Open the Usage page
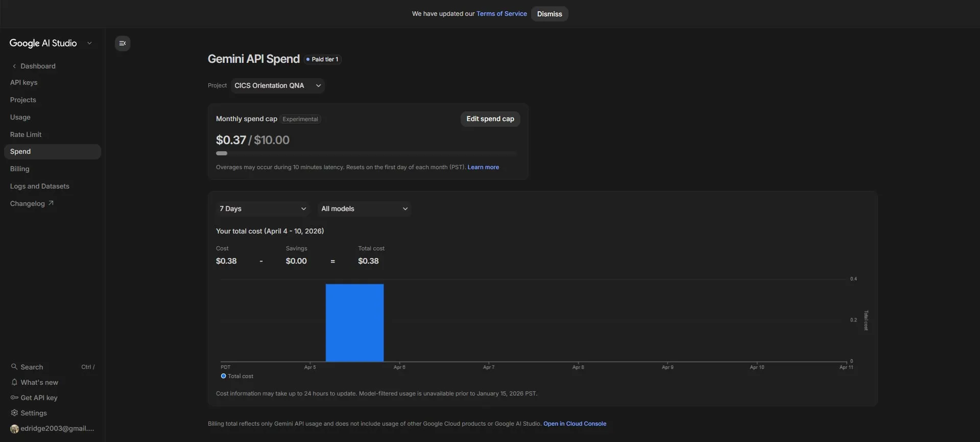This screenshot has width=980, height=442. [20, 117]
